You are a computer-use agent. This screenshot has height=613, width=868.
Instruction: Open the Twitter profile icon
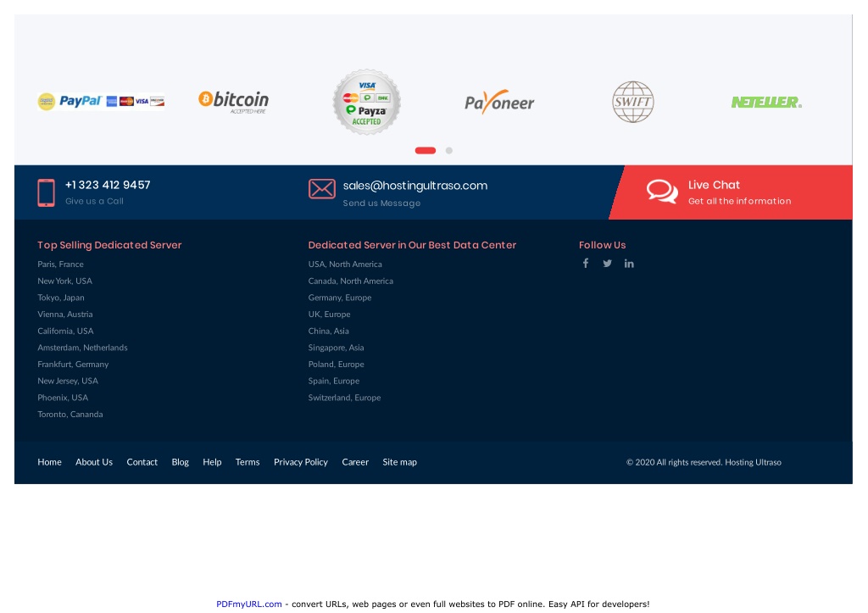click(x=607, y=264)
